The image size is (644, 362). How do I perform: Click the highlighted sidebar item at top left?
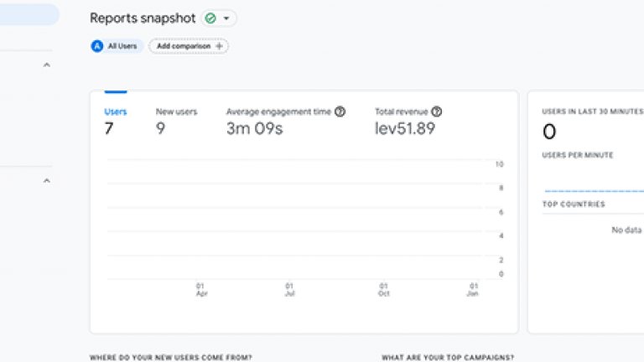click(29, 14)
